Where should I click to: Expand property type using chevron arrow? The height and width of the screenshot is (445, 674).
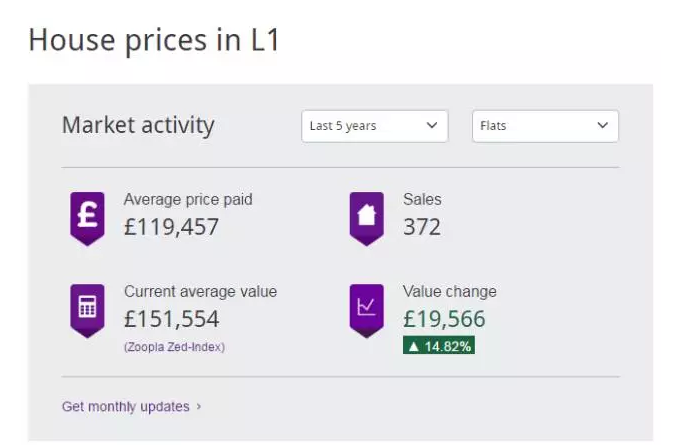[603, 125]
